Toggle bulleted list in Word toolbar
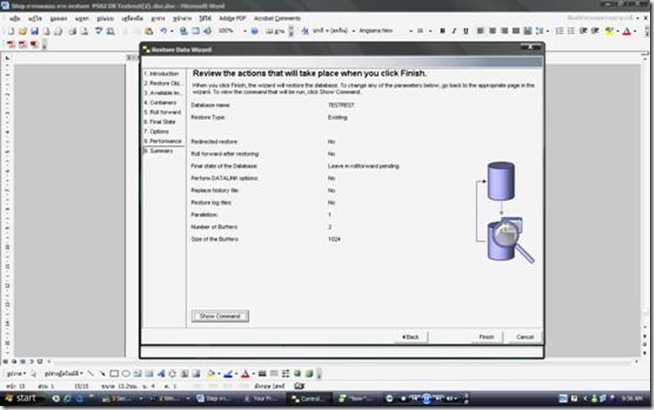Viewport: 654px width, 410px height. click(571, 31)
